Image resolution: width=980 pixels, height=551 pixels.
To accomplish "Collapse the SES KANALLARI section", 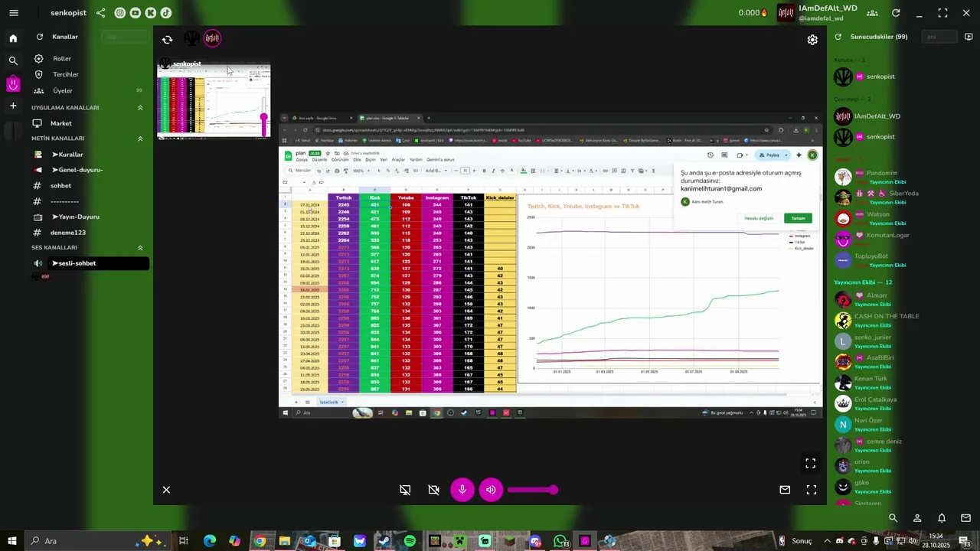I will (x=140, y=248).
